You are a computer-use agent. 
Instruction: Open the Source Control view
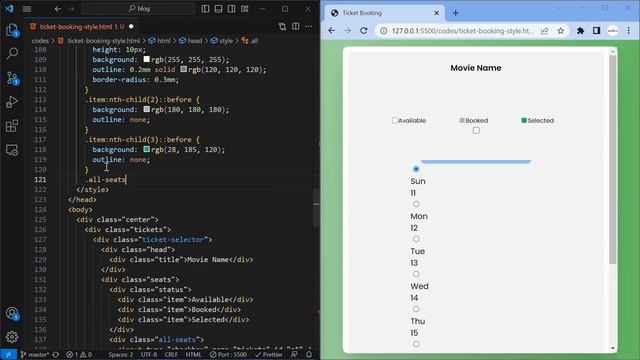tap(12, 78)
